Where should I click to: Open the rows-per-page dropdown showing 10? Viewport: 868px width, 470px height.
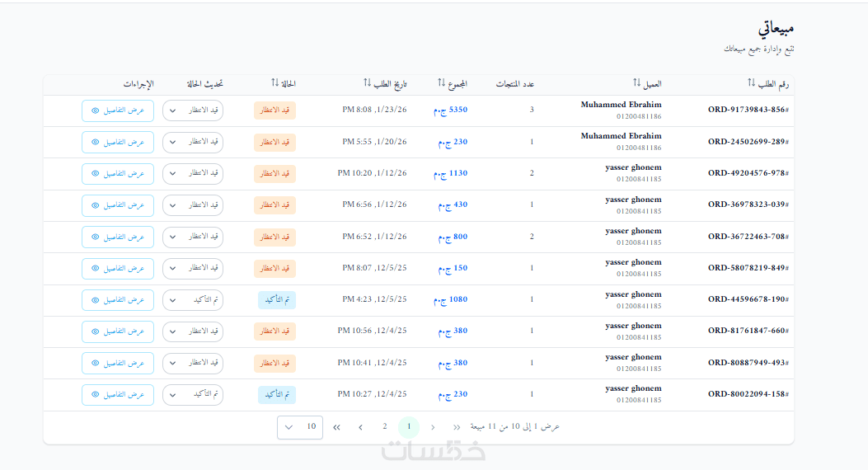300,427
